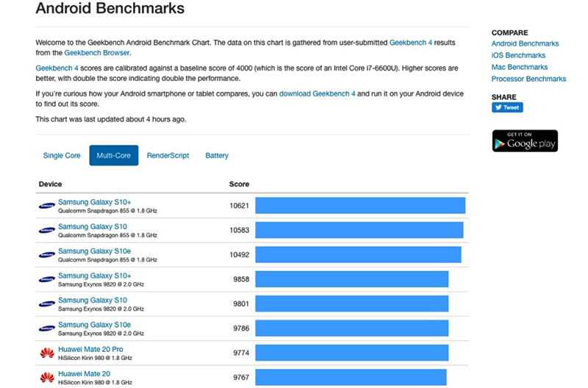Switch to the Battery tab

click(x=217, y=156)
